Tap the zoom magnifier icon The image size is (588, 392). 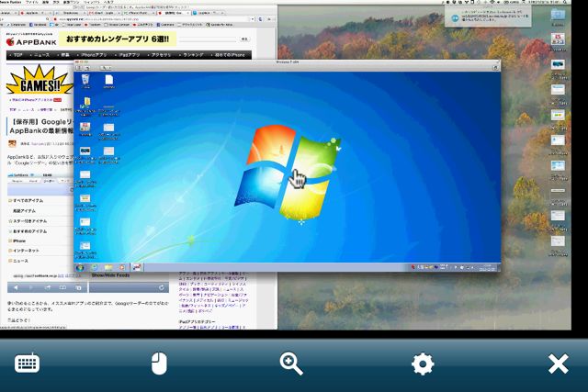click(291, 364)
